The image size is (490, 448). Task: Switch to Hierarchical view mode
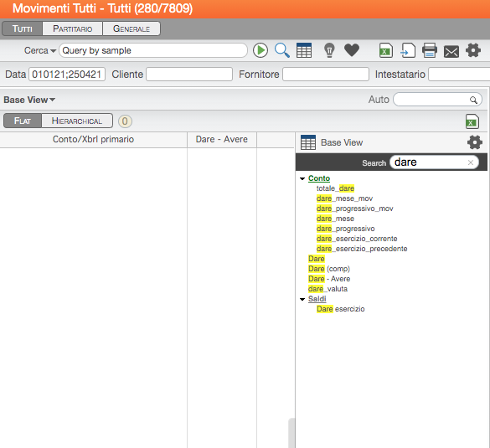coord(77,121)
